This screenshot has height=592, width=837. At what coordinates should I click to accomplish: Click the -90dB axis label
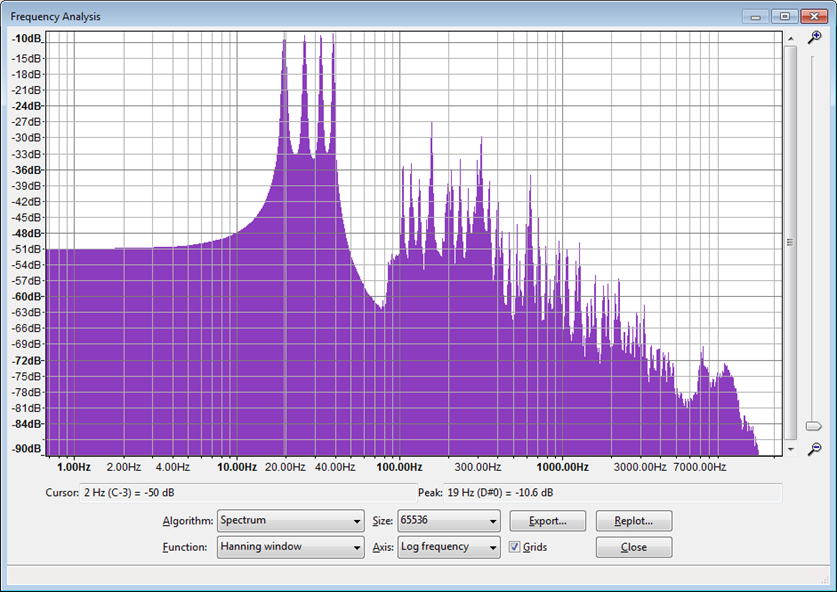click(x=27, y=448)
